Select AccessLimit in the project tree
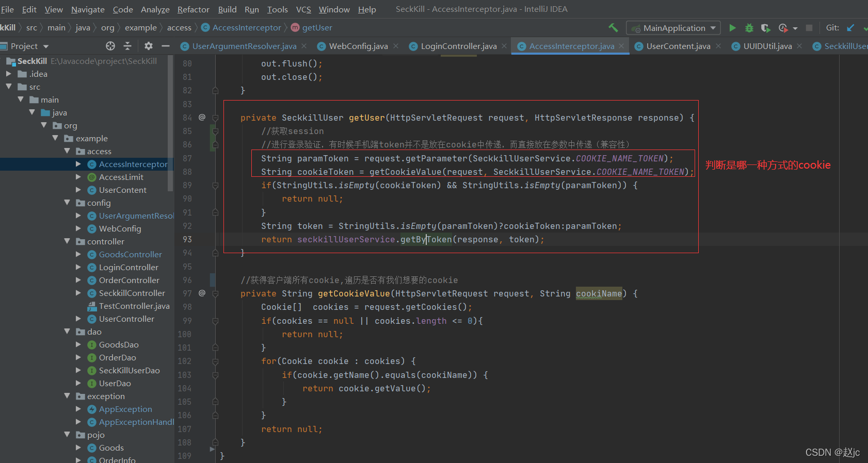The height and width of the screenshot is (463, 868). click(121, 177)
